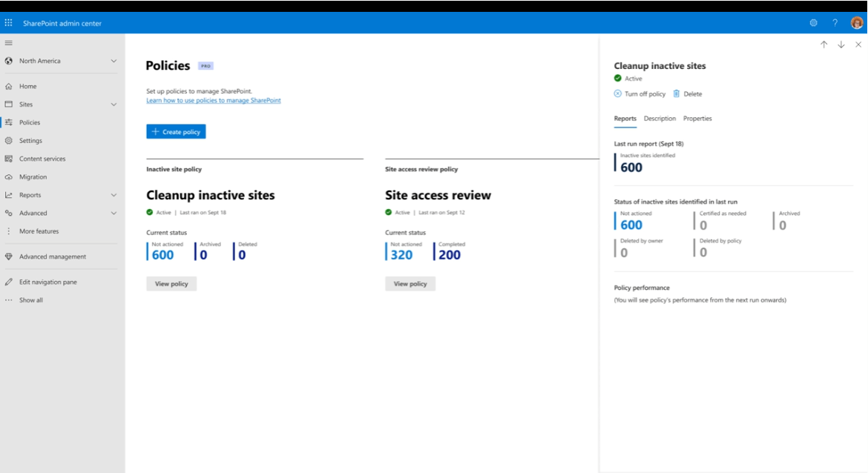
Task: Click Last ran on Sept 12 text
Action: [x=441, y=213]
